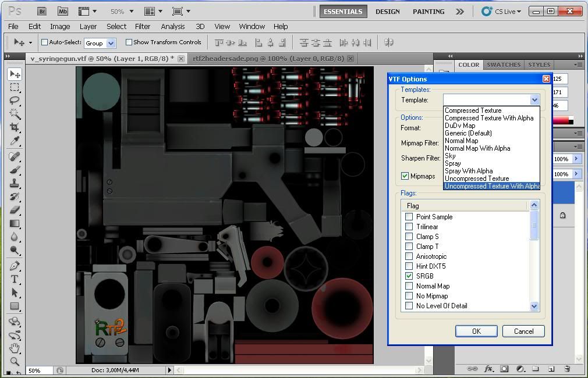Viewport: 588px width, 378px height.
Task: Select the Rectangular Marquee tool
Action: click(15, 87)
